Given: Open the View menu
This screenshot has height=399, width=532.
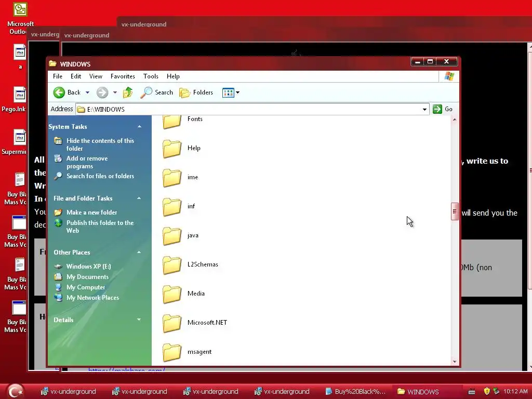Looking at the screenshot, I should pyautogui.click(x=96, y=76).
